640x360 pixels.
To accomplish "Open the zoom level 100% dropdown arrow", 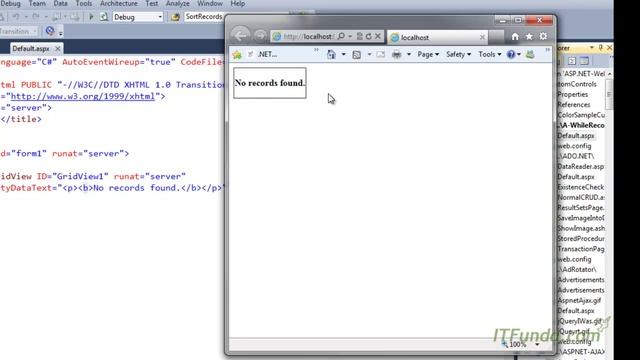I will click(x=537, y=344).
